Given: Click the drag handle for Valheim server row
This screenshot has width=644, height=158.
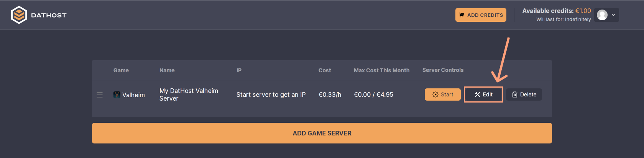Looking at the screenshot, I should click(100, 95).
